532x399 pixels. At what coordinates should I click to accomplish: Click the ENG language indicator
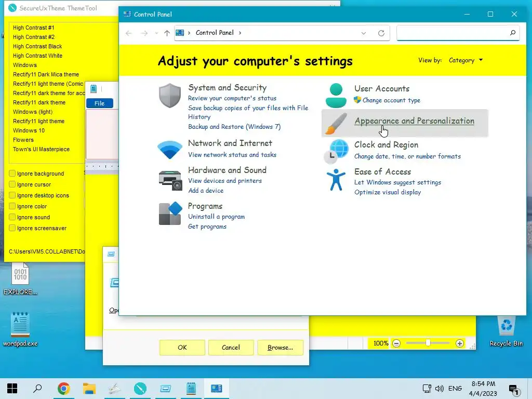pyautogui.click(x=455, y=389)
